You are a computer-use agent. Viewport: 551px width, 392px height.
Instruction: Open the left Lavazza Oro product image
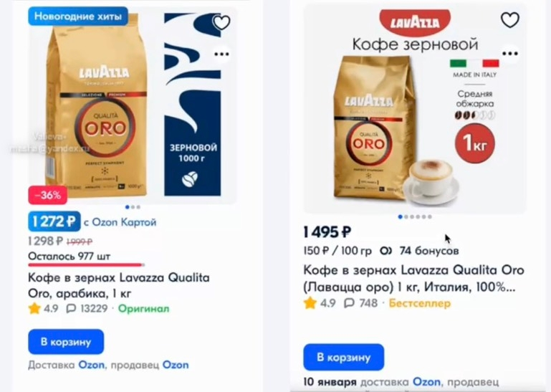pos(132,105)
